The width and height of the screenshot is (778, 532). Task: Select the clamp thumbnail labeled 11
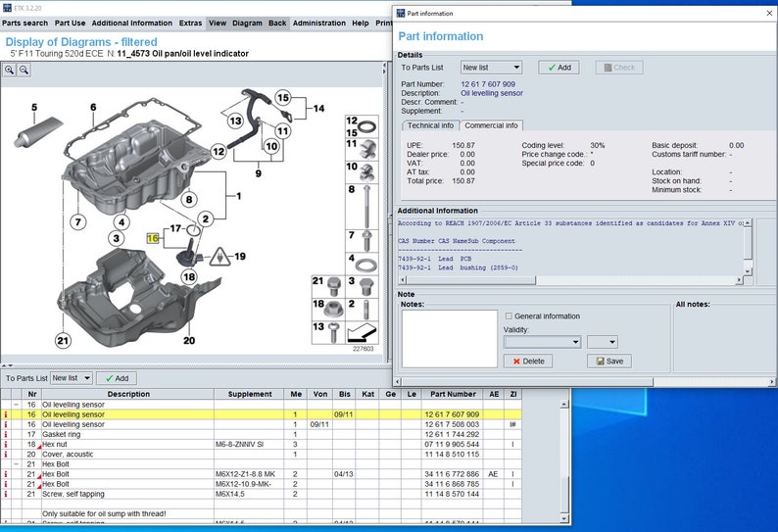point(362,149)
